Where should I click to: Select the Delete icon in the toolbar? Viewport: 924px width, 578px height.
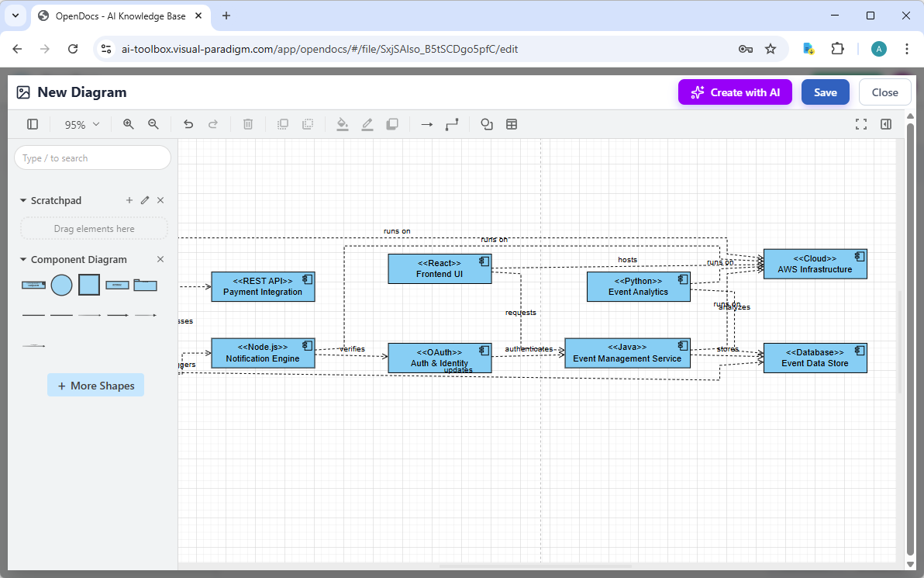247,124
